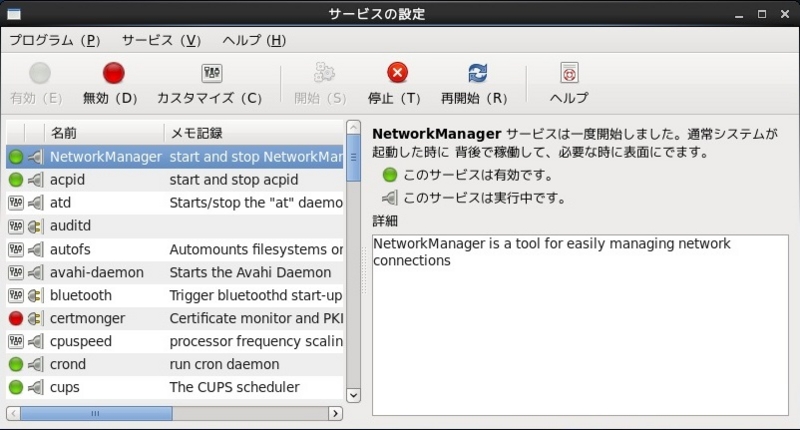Click customized status icon of atd row
800x430 pixels.
coord(16,203)
